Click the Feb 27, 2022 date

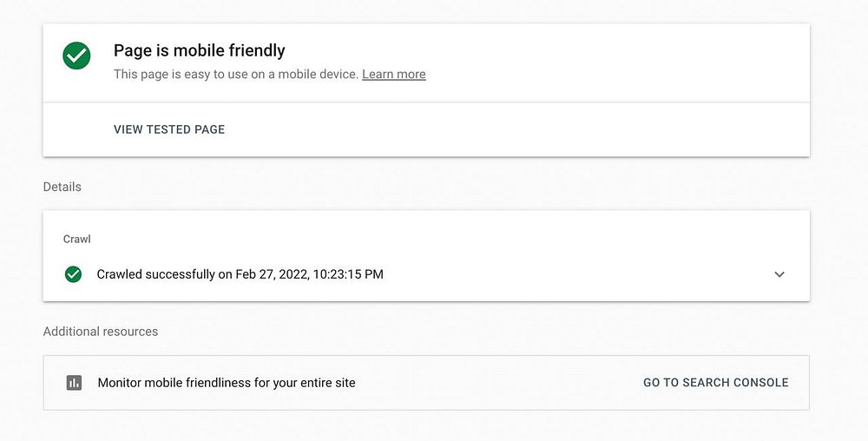[x=272, y=274]
